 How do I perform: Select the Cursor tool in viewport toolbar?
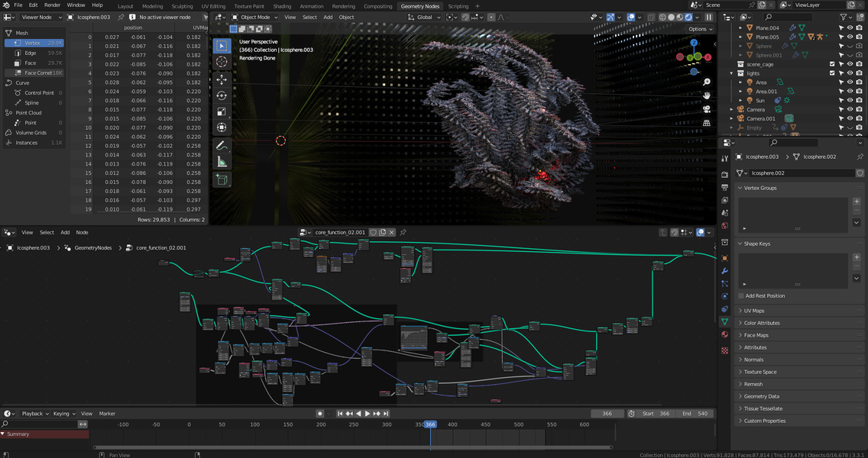[222, 62]
